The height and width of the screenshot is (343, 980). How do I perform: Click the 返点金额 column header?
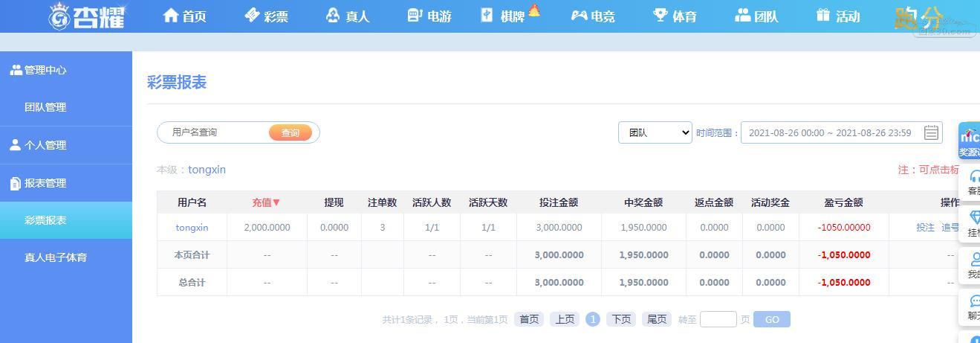[714, 202]
